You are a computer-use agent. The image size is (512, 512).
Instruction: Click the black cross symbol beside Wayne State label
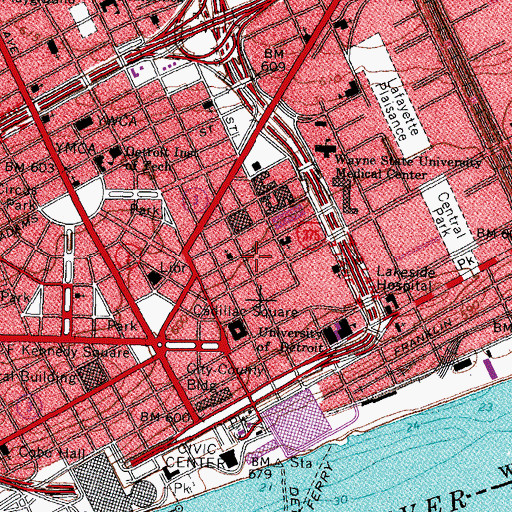click(326, 149)
